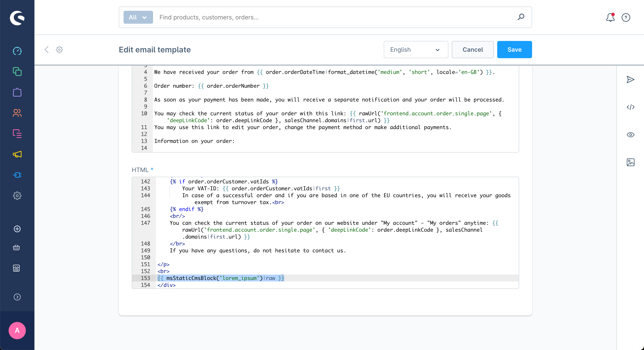Open the Dashboard speedometer icon
Viewport: 644px width, 350px height.
(x=17, y=51)
